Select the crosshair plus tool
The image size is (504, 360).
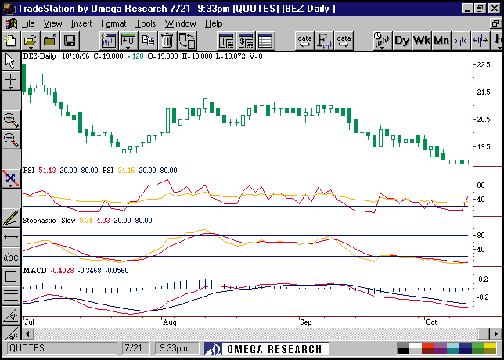[11, 79]
